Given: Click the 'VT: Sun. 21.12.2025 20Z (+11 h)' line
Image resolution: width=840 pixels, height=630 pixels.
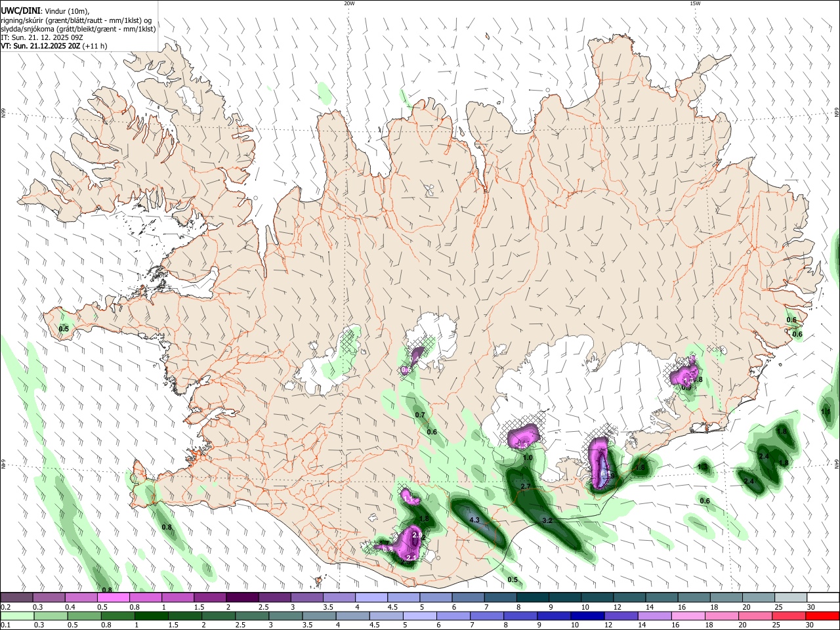Looking at the screenshot, I should tap(54, 46).
